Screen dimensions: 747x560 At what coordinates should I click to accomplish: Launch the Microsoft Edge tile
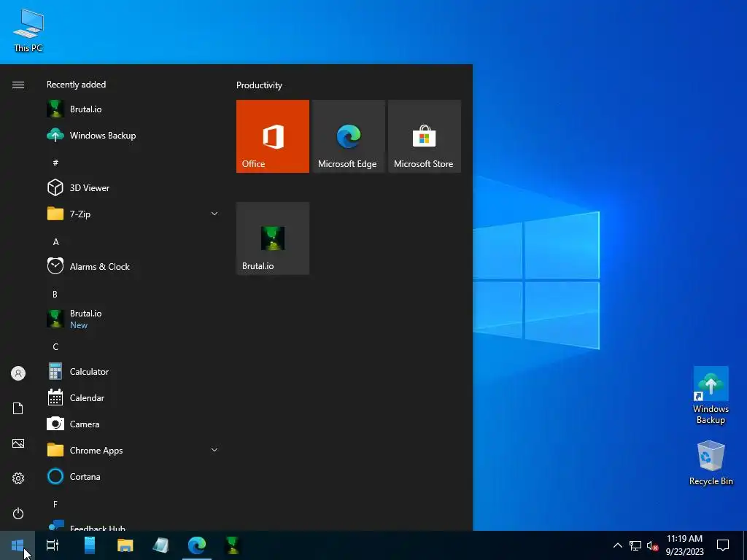348,136
